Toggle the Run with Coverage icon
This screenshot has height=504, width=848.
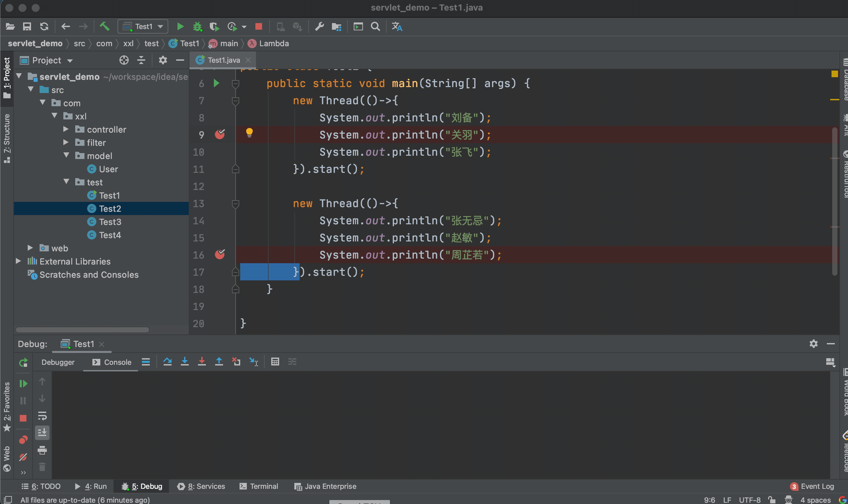pos(214,26)
